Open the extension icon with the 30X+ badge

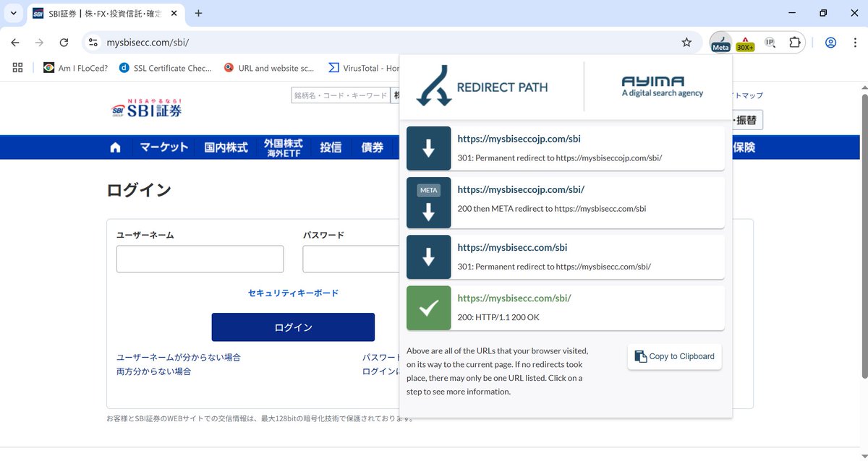click(745, 43)
